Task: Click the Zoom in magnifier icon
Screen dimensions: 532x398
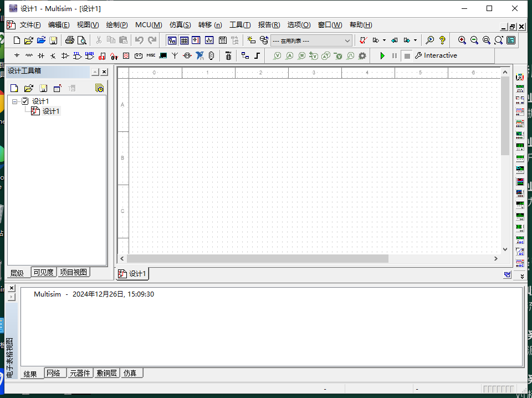Action: pyautogui.click(x=462, y=40)
